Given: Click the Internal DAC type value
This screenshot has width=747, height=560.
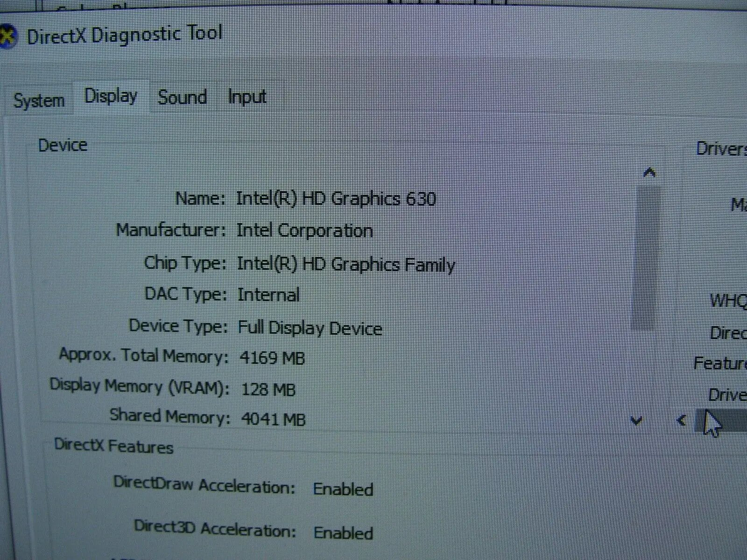Looking at the screenshot, I should click(268, 294).
